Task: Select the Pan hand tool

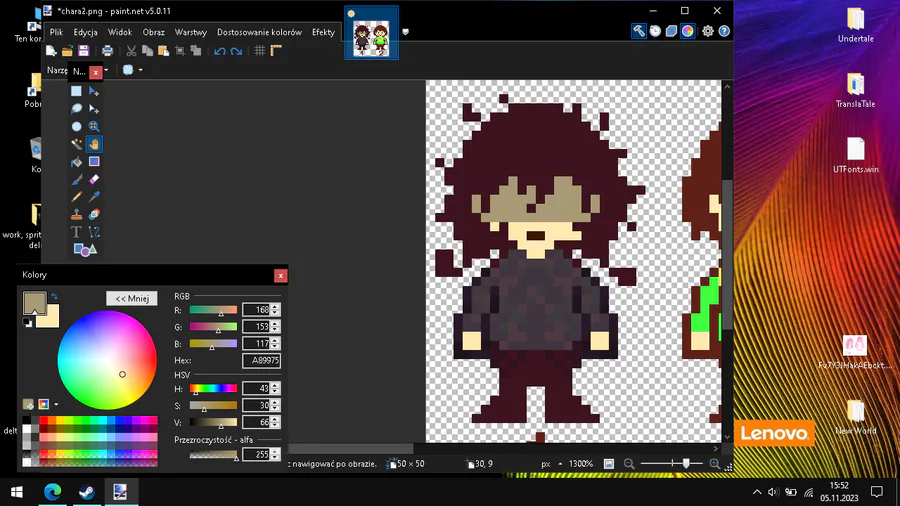Action: (x=94, y=144)
